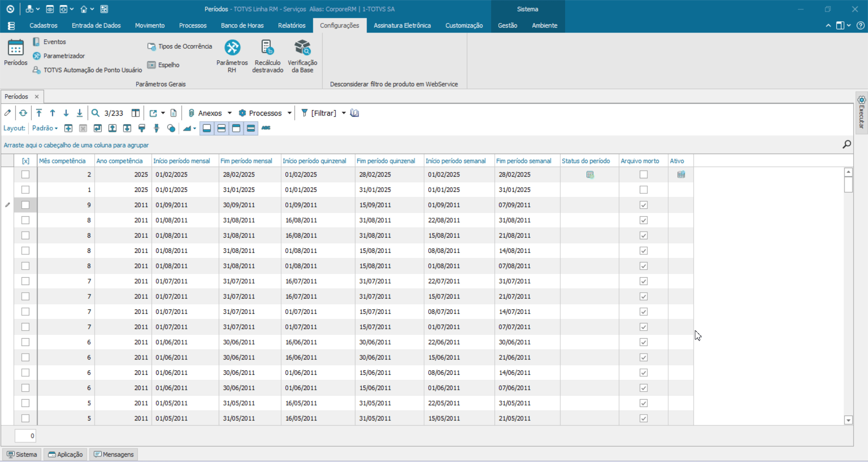Expand the Filtrar dropdown arrow
The image size is (868, 462).
[344, 113]
